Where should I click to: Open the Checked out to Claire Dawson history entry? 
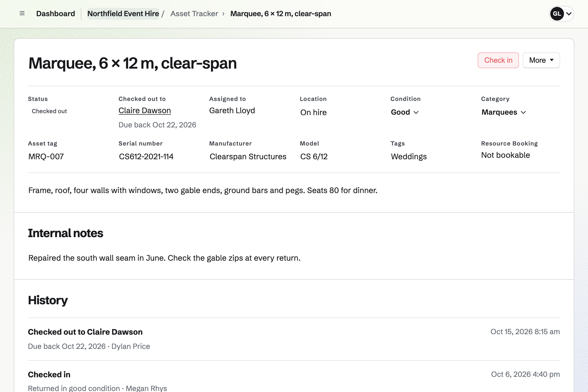tap(85, 332)
